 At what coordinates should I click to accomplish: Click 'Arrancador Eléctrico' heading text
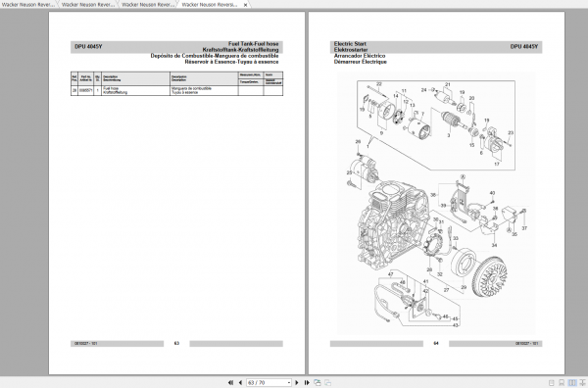(x=360, y=56)
